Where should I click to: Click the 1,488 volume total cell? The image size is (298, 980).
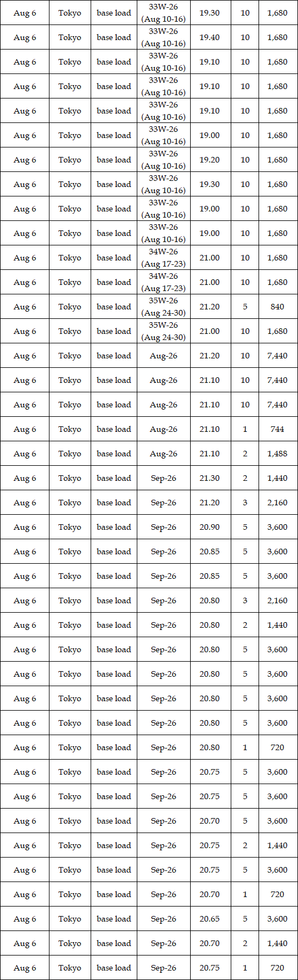click(277, 454)
